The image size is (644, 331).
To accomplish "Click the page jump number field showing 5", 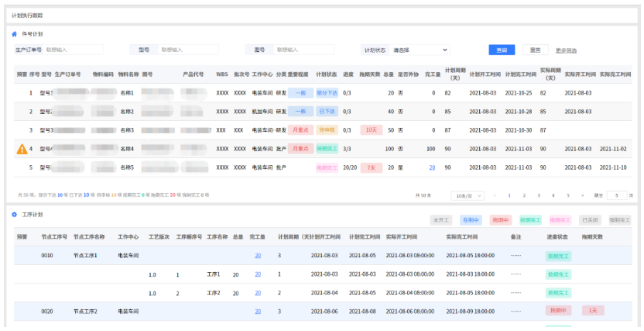I will [617, 195].
